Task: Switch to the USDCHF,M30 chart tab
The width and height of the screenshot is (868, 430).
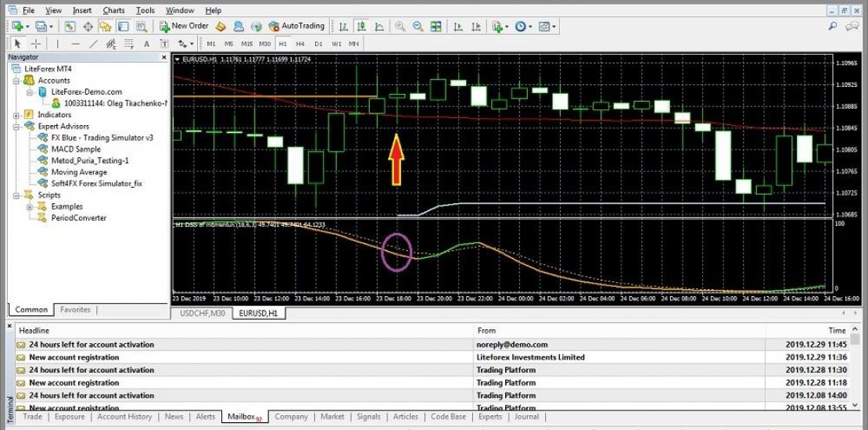Action: (x=202, y=314)
